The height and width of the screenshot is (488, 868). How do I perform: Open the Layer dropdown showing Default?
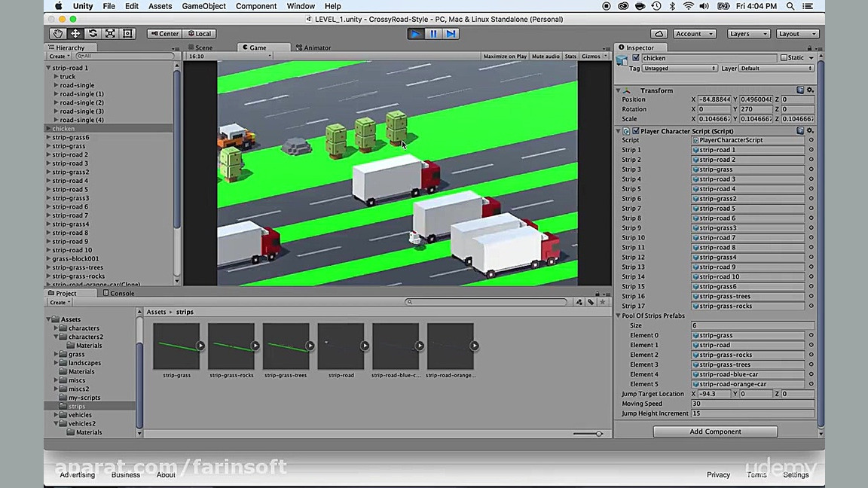[x=776, y=69]
